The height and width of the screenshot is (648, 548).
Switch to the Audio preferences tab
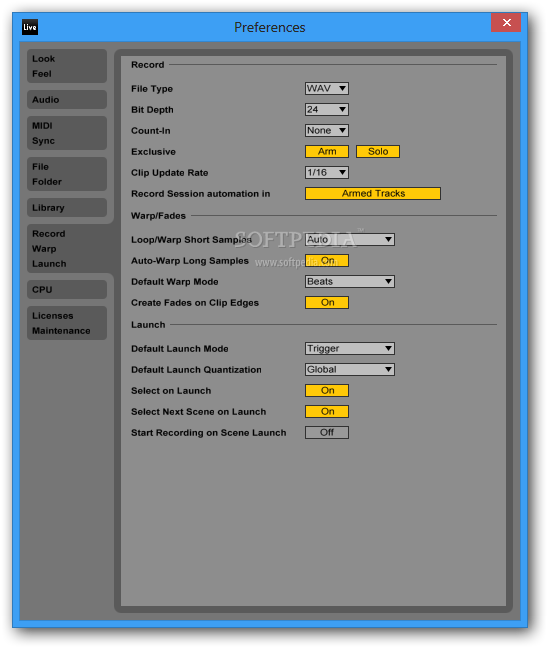[67, 100]
